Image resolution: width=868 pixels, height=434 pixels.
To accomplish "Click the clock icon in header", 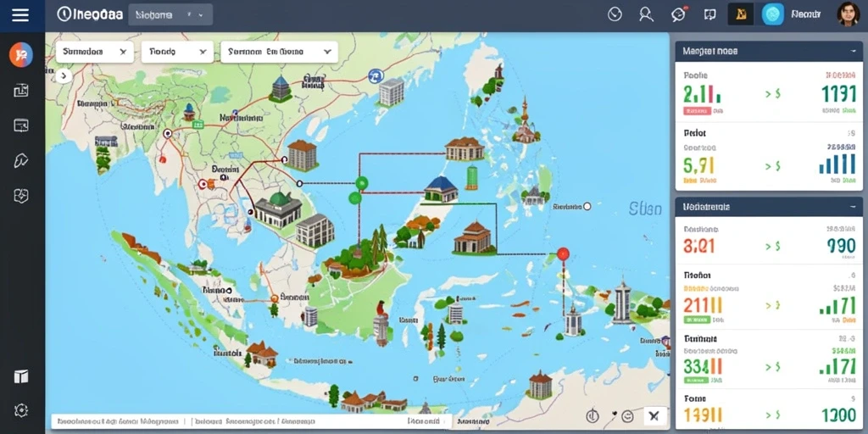I will click(x=615, y=14).
